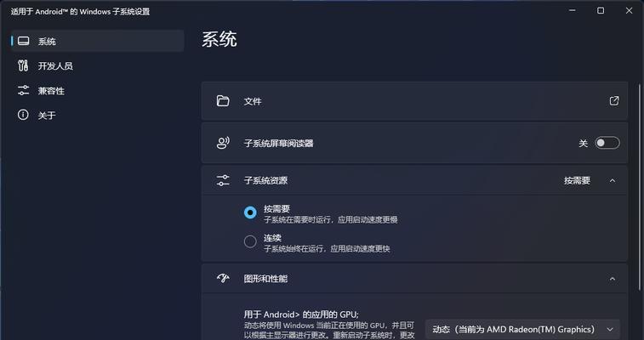Image resolution: width=644 pixels, height=340 pixels.
Task: Select the 按需要 radio button
Action: click(x=250, y=212)
